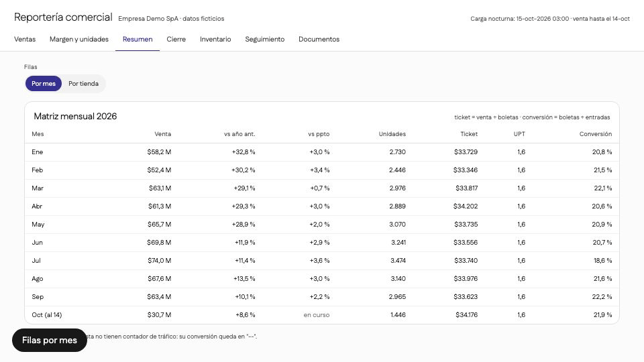Select the Feb row label
Viewport: 644px width, 362px height.
pos(38,170)
